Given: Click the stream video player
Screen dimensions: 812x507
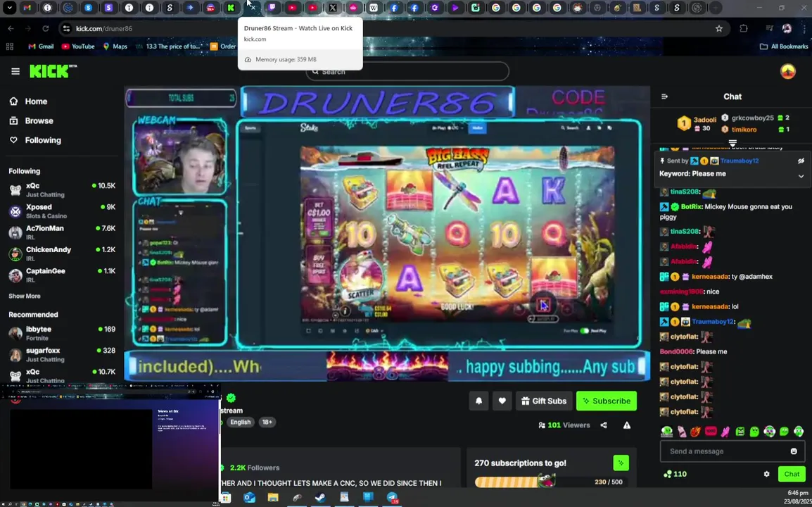Looking at the screenshot, I should point(387,234).
